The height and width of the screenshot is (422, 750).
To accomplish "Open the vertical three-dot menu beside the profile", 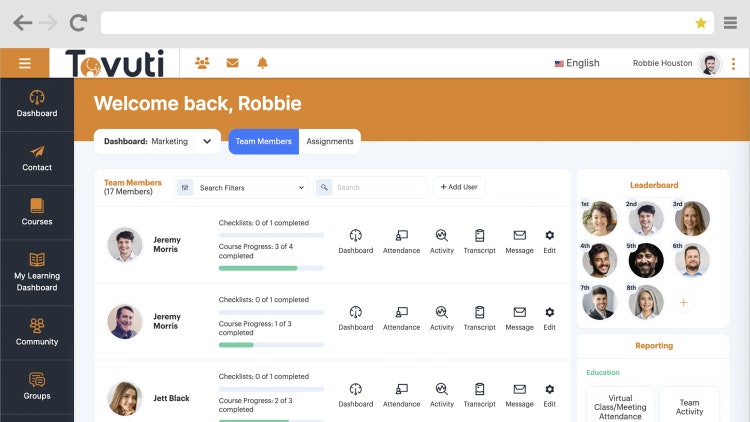I will (733, 64).
